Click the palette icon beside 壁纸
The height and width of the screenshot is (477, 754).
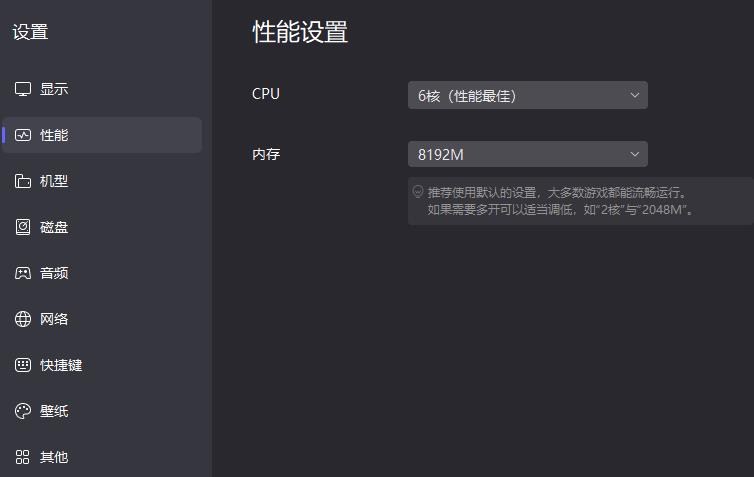(23, 411)
